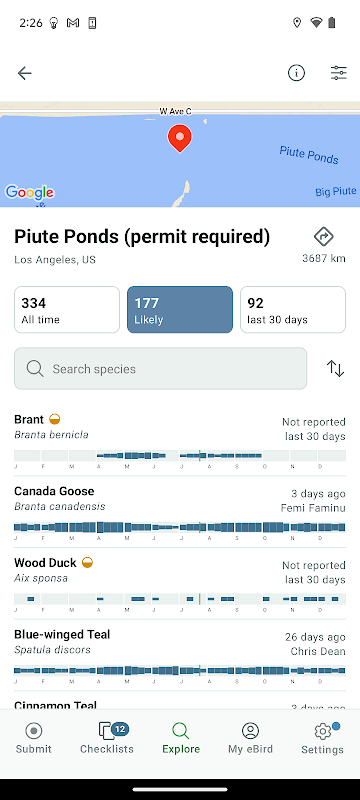The height and width of the screenshot is (800, 360).
Task: Open the filter settings sliders icon
Action: click(339, 73)
